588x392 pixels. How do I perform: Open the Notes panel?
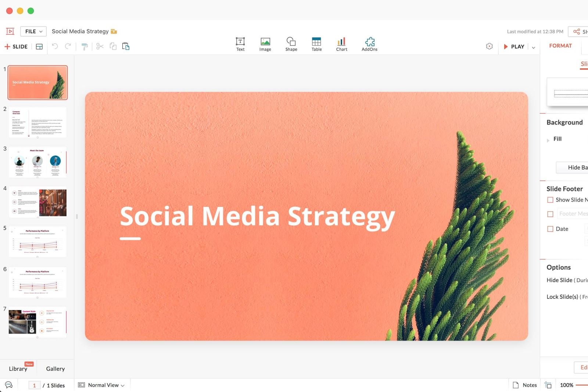525,385
